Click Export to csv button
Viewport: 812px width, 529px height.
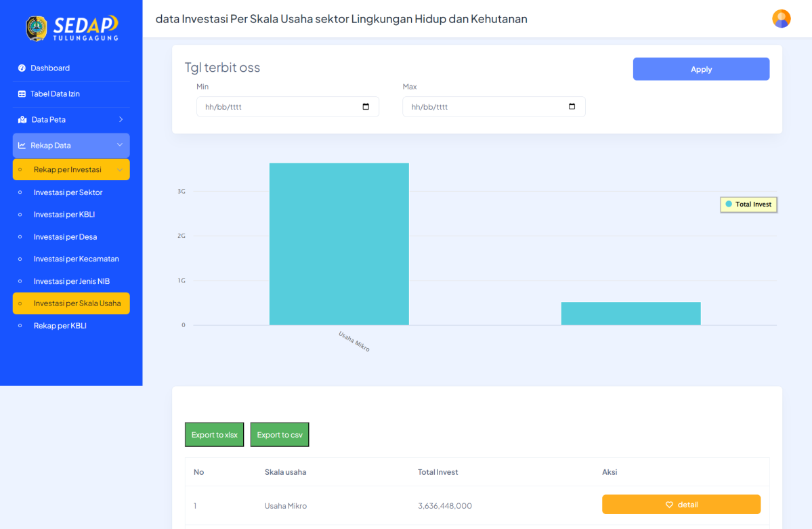280,435
